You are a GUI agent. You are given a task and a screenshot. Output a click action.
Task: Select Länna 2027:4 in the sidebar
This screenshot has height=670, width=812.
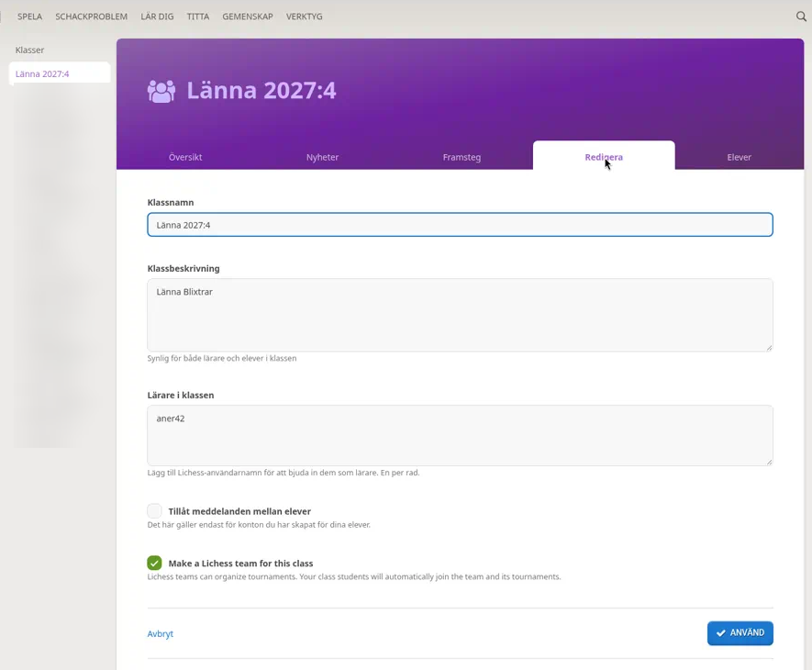tap(60, 73)
